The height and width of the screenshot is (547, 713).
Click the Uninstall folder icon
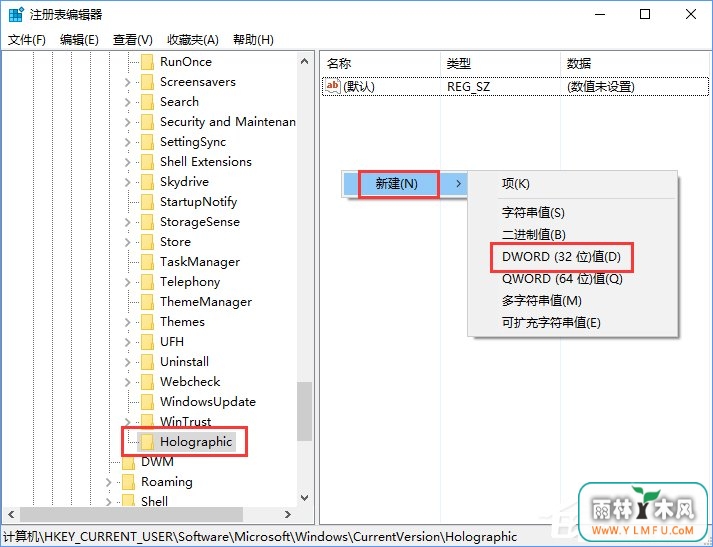pyautogui.click(x=147, y=362)
